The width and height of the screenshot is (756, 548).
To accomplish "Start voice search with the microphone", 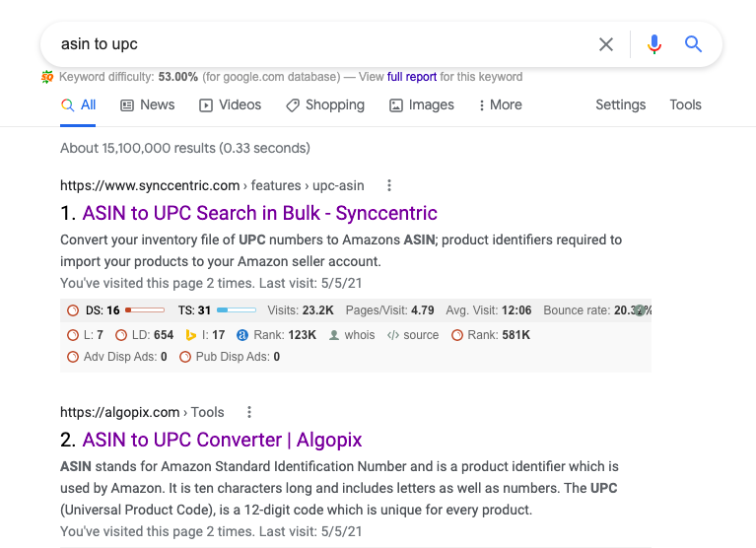I will (x=653, y=44).
